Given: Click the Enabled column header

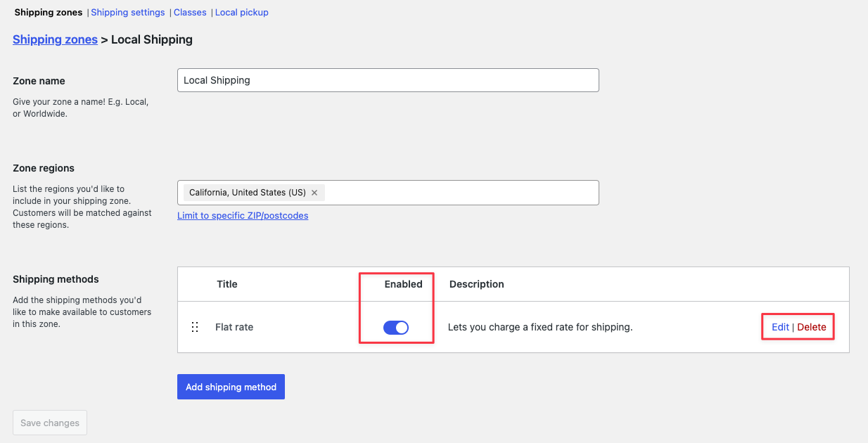Looking at the screenshot, I should 403,283.
